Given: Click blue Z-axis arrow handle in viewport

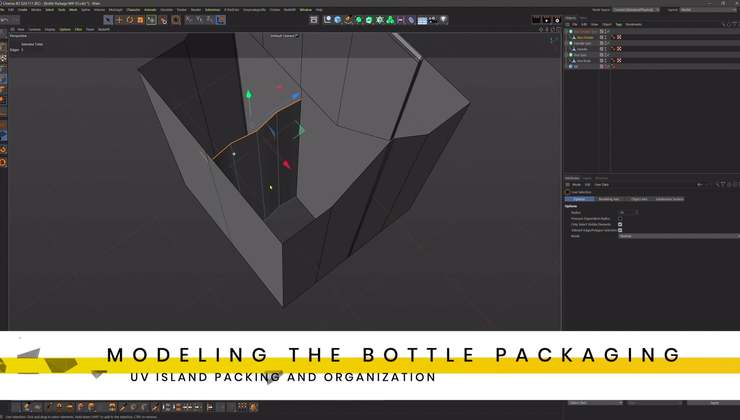Looking at the screenshot, I should [x=296, y=96].
